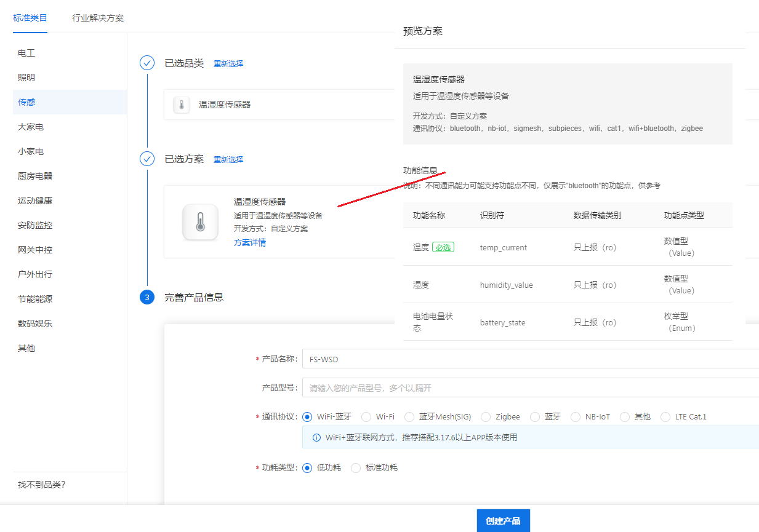Switch to the 行业解决方案 tab
The height and width of the screenshot is (532, 759).
pos(98,18)
